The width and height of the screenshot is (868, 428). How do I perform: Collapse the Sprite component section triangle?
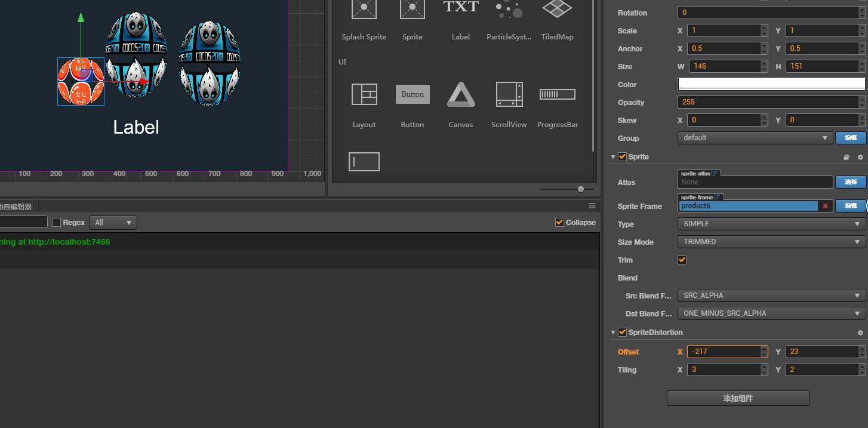612,157
